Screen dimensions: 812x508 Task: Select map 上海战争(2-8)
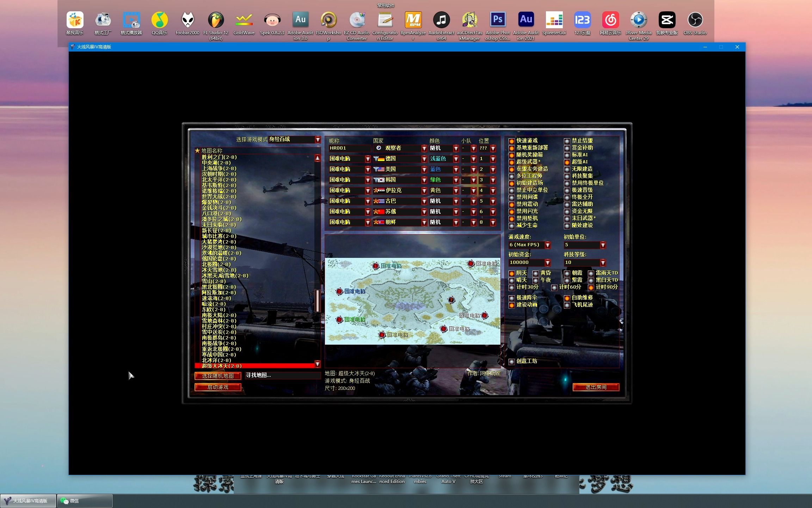(219, 168)
